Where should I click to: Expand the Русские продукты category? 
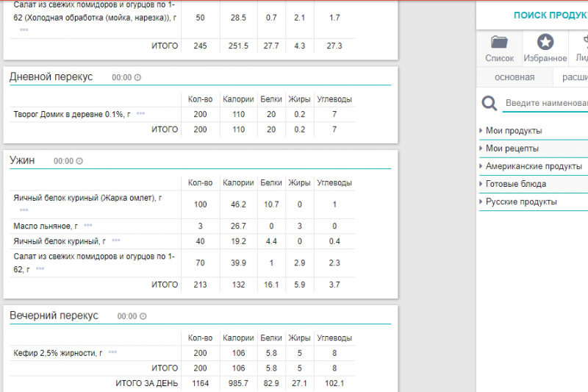point(521,202)
